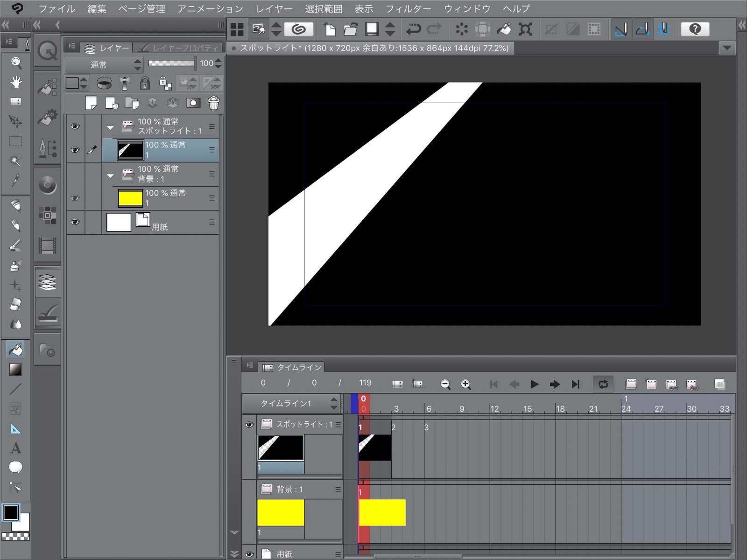This screenshot has height=560, width=747.
Task: Open the layer palette menu icon
Action: point(71,46)
